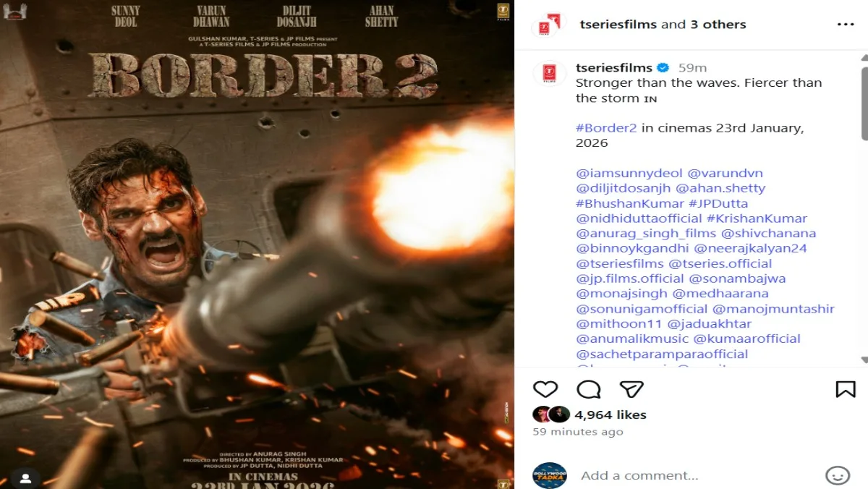Viewport: 868px width, 489px height.
Task: Open the three-dots more options menu
Action: point(845,25)
